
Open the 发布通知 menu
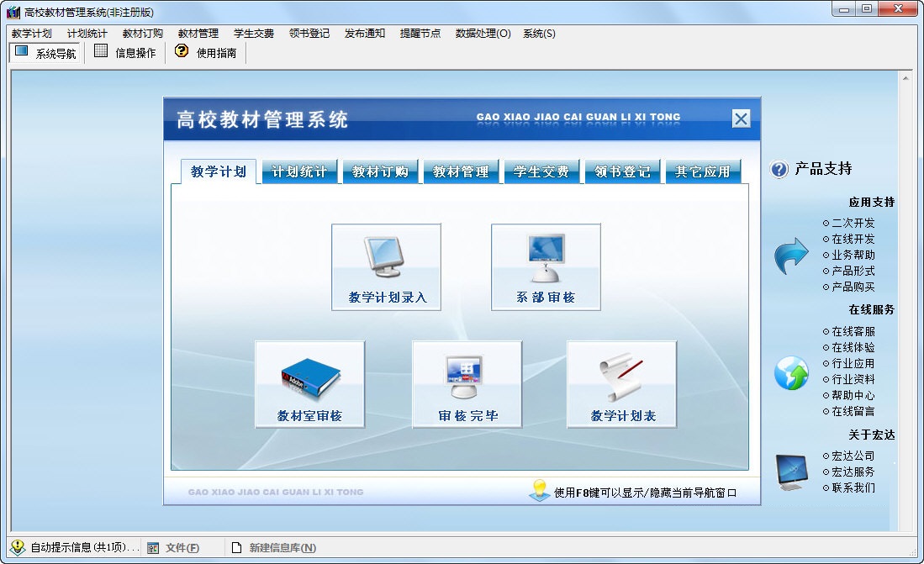click(365, 34)
